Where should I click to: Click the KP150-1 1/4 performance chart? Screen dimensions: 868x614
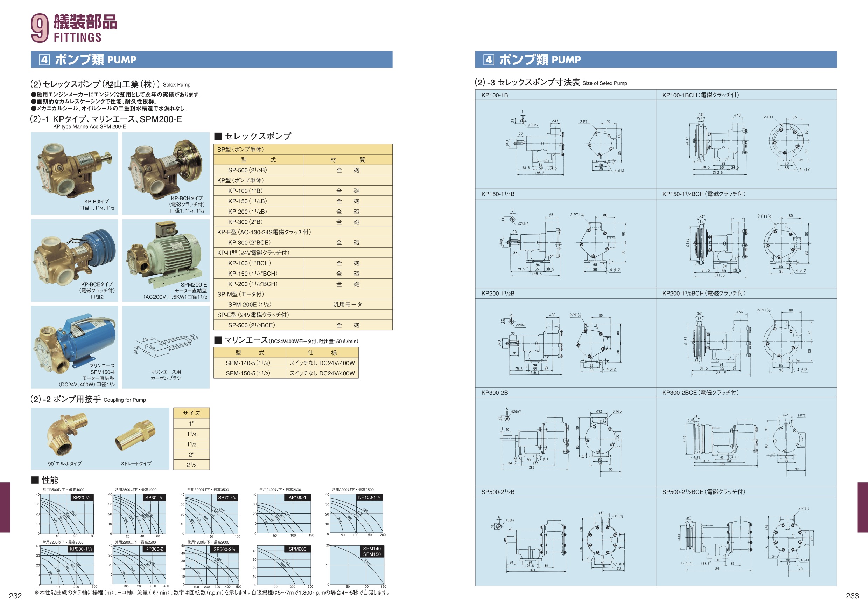point(357,514)
